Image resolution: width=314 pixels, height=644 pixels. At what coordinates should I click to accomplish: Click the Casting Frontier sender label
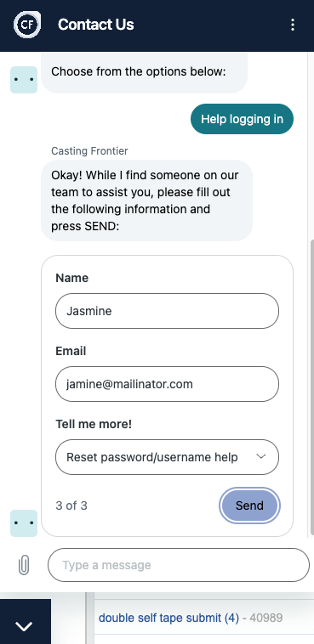click(x=89, y=151)
